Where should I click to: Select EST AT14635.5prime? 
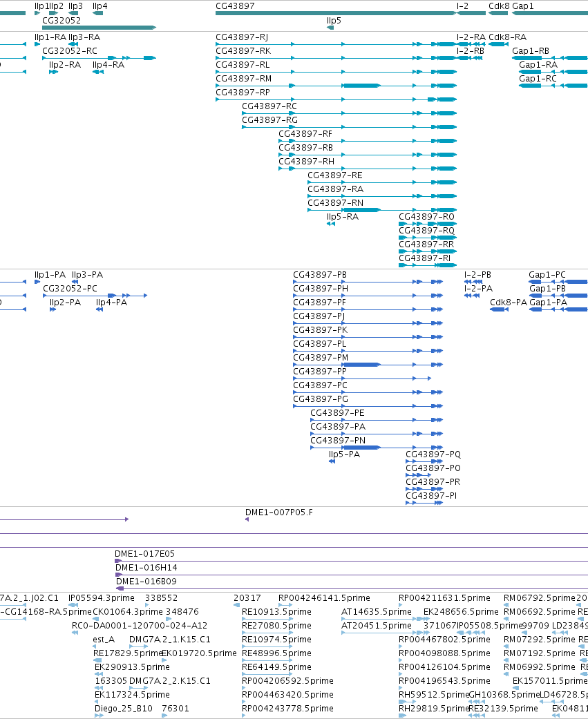pyautogui.click(x=377, y=612)
